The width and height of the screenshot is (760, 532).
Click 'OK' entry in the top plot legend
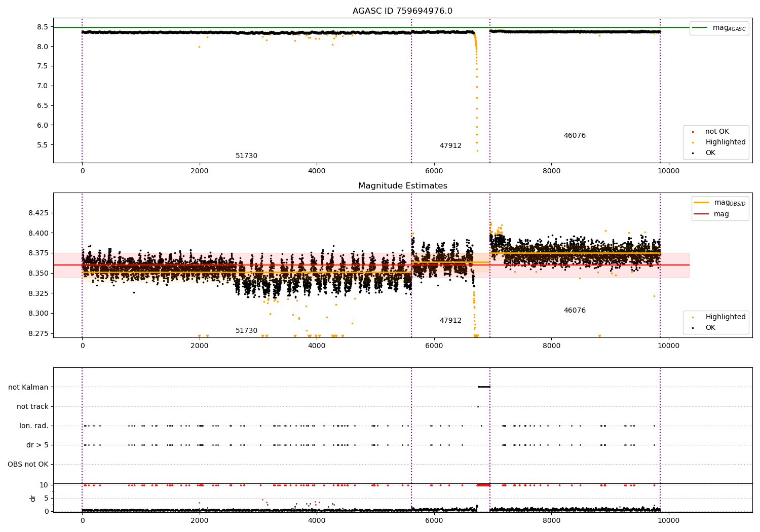tap(710, 153)
